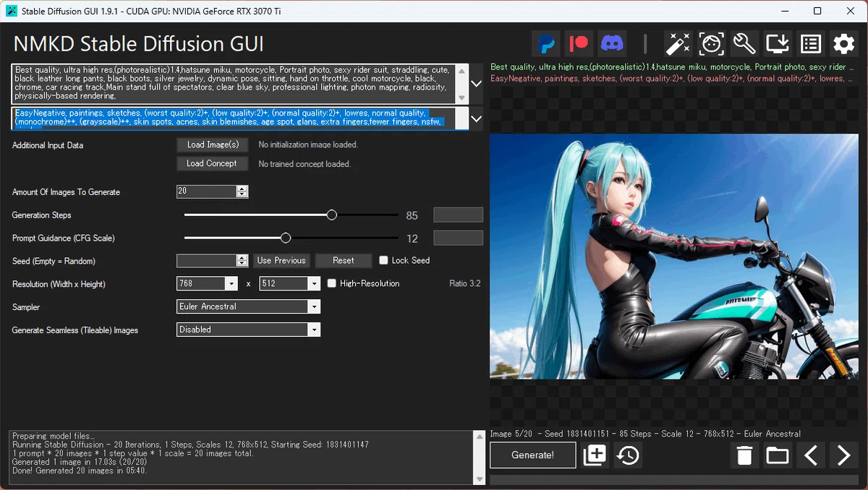
Task: Click the app logo in title bar
Action: (x=12, y=11)
